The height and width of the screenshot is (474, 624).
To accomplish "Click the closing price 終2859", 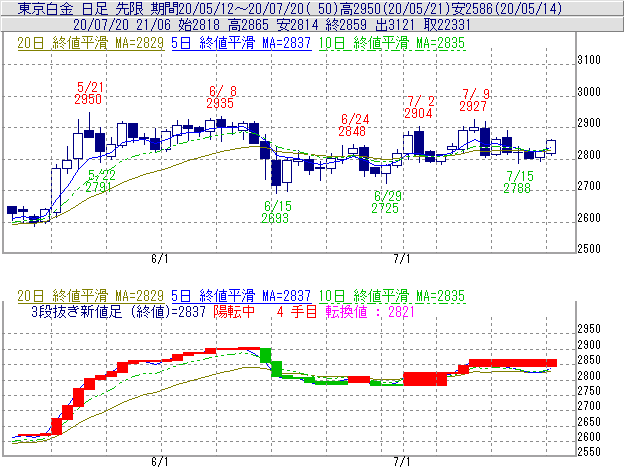I will (346, 25).
